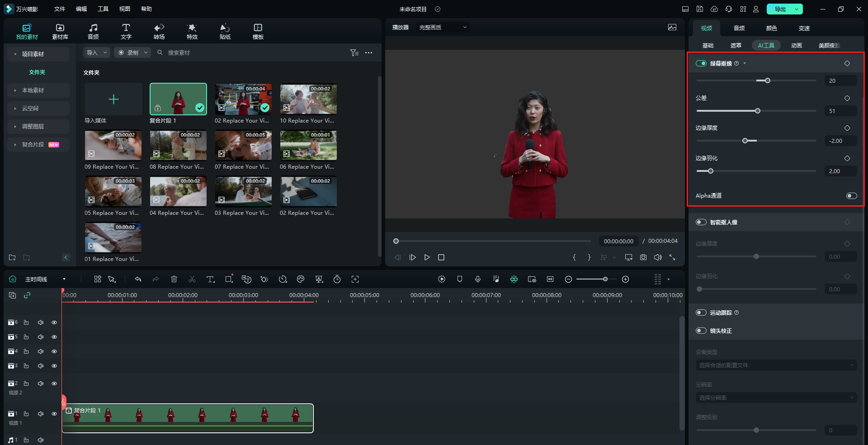Click the undo arrow in timeline toolbar

coord(138,279)
